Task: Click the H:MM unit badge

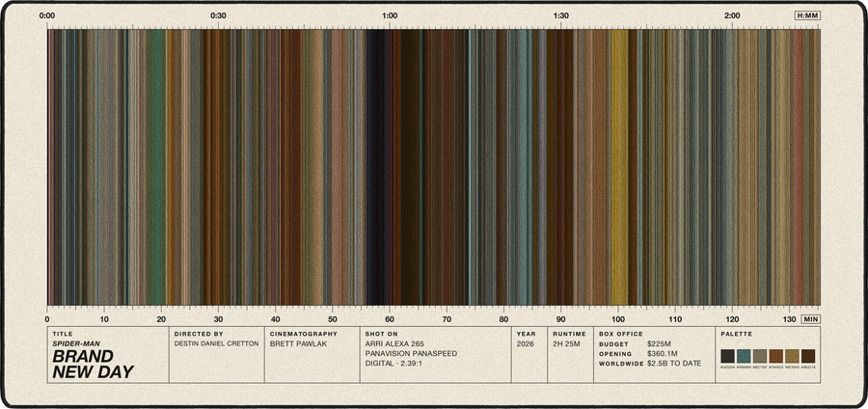Action: click(x=807, y=15)
